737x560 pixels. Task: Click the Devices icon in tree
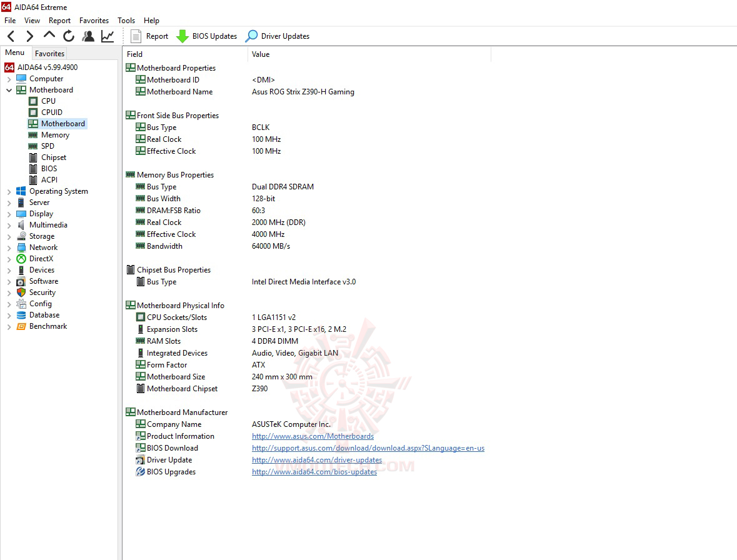(21, 270)
